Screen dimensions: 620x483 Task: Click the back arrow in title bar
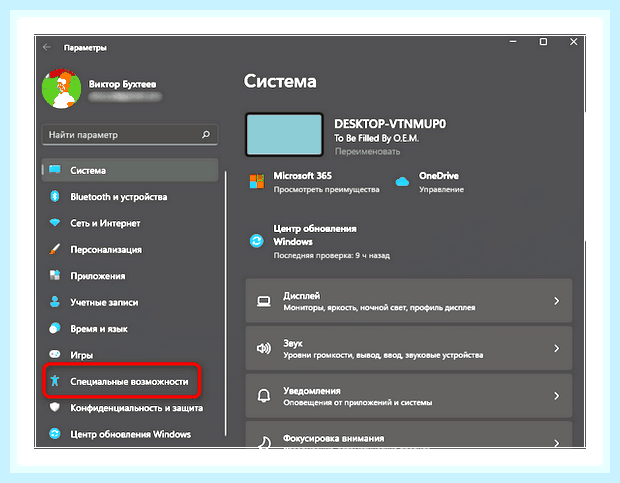coord(47,47)
